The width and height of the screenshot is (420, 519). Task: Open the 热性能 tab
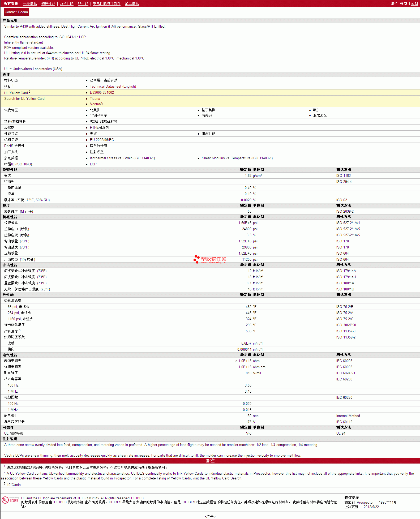pos(83,3)
